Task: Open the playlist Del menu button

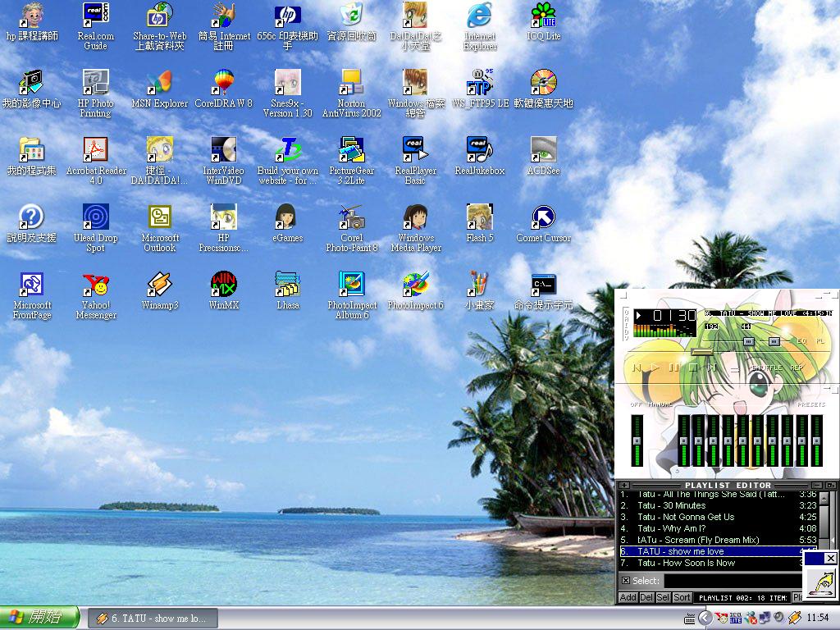Action: 646,597
